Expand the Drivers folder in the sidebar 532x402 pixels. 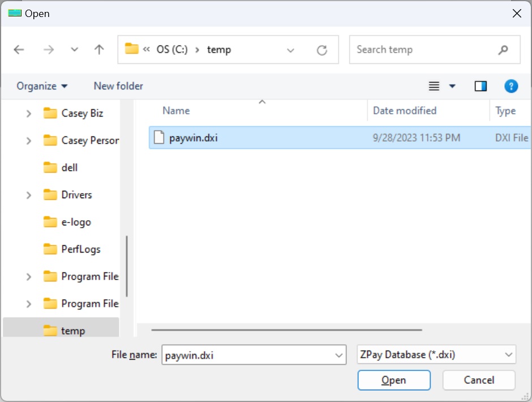(28, 194)
